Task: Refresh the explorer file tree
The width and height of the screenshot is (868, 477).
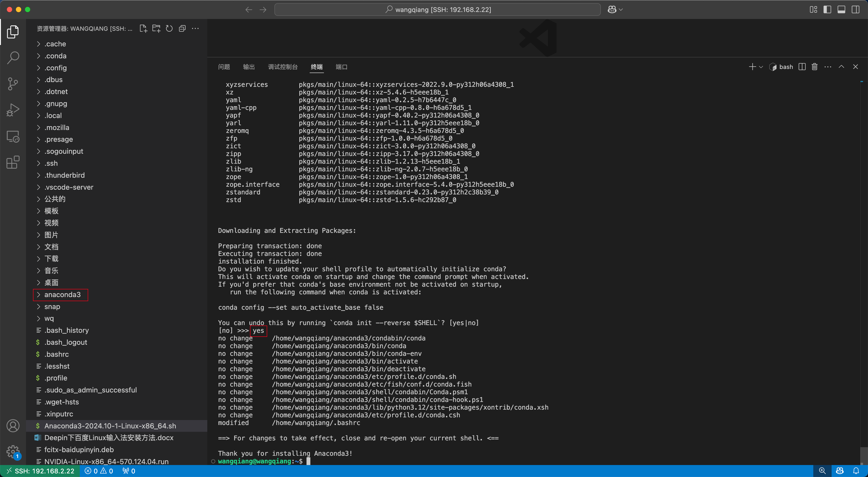Action: pyautogui.click(x=169, y=29)
